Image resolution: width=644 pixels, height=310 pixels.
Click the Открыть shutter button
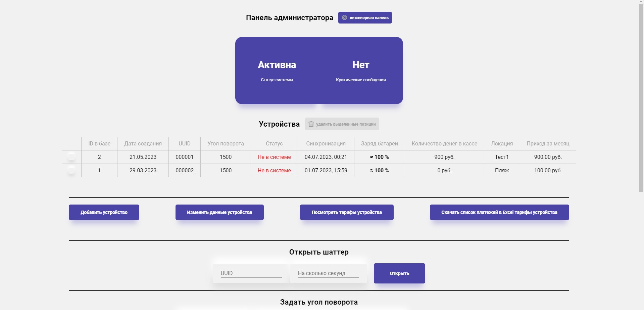(399, 273)
